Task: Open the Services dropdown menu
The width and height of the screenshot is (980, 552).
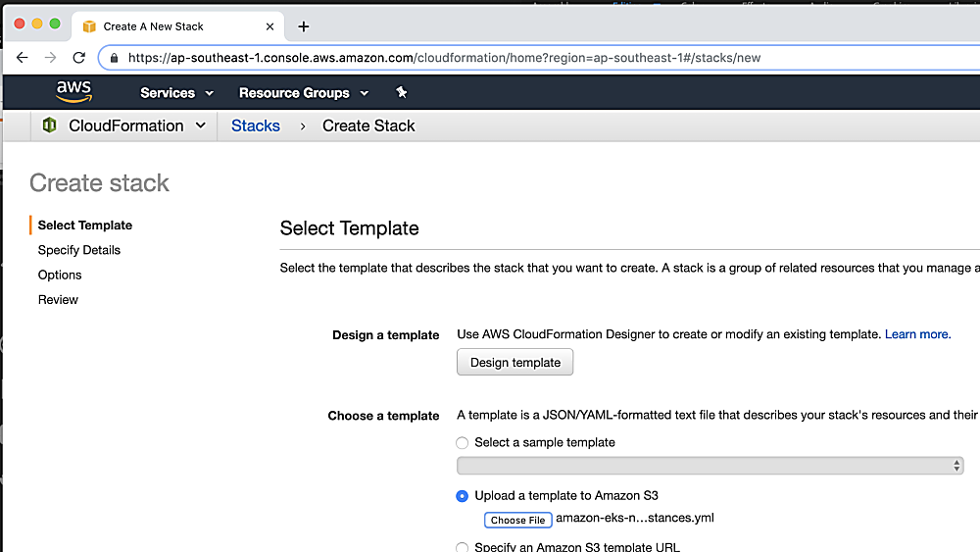Action: [x=176, y=92]
